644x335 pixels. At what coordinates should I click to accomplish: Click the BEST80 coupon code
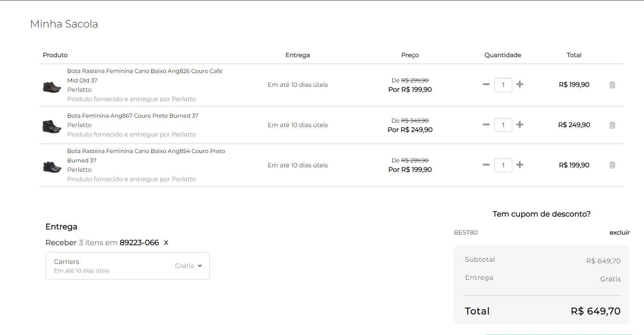[x=466, y=232]
